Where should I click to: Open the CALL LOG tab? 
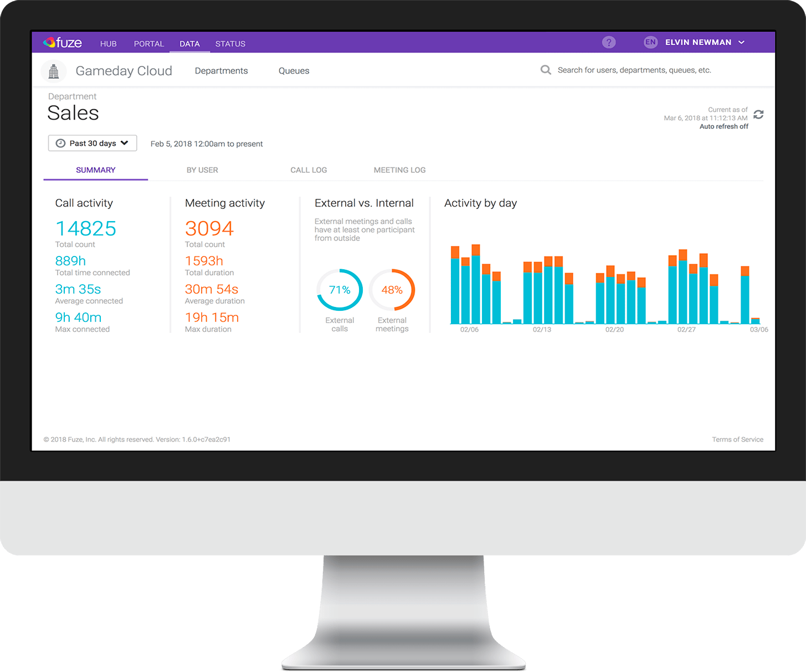pos(309,170)
